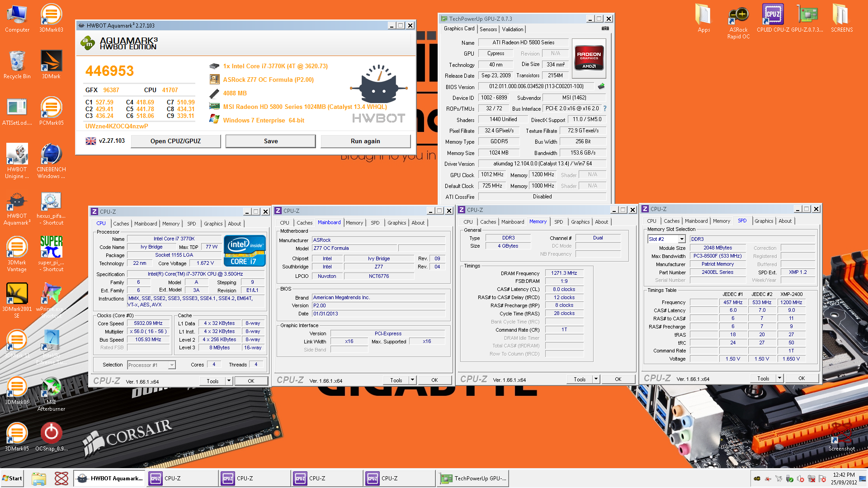Launch super_pi shortcut icon
This screenshot has width=868, height=488.
pyautogui.click(x=51, y=254)
